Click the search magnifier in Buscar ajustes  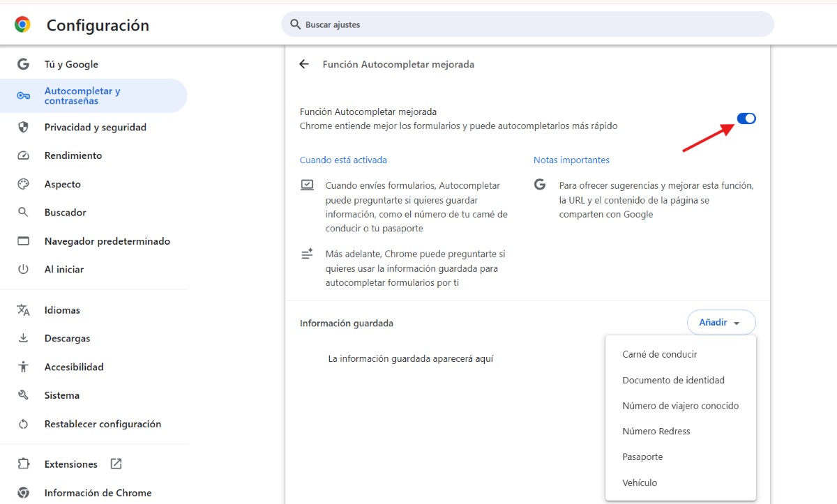pyautogui.click(x=296, y=24)
